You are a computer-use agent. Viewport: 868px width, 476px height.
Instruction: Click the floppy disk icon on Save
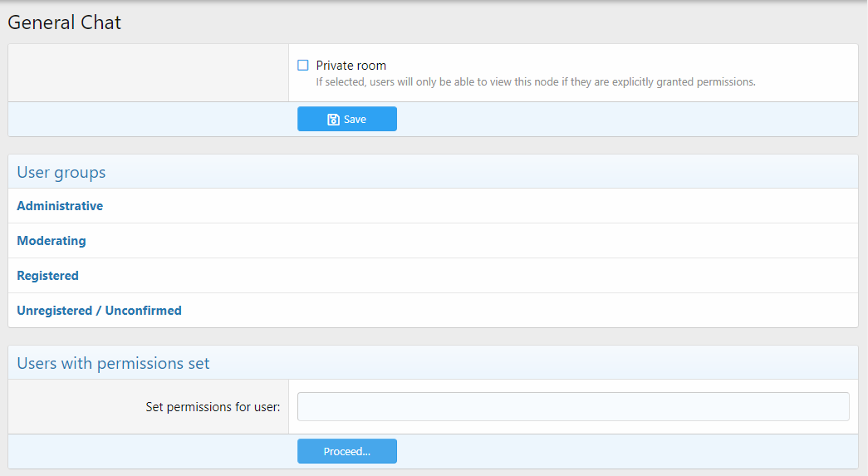[x=333, y=120]
